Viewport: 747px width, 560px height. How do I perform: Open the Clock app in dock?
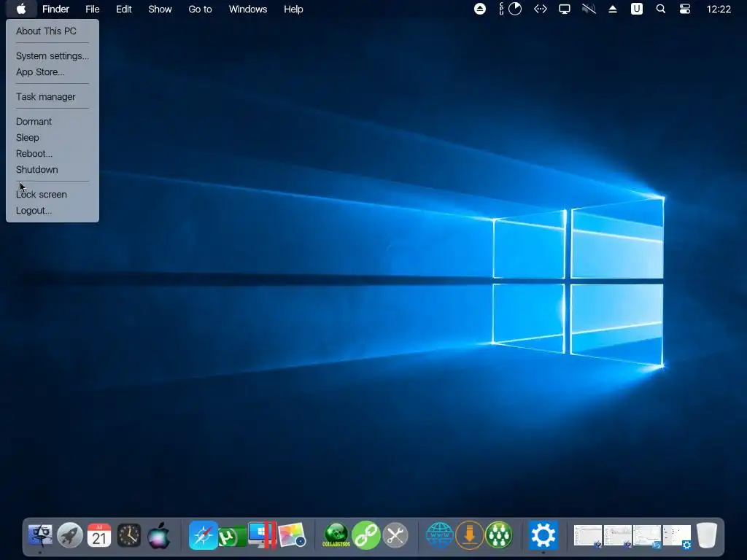[129, 535]
